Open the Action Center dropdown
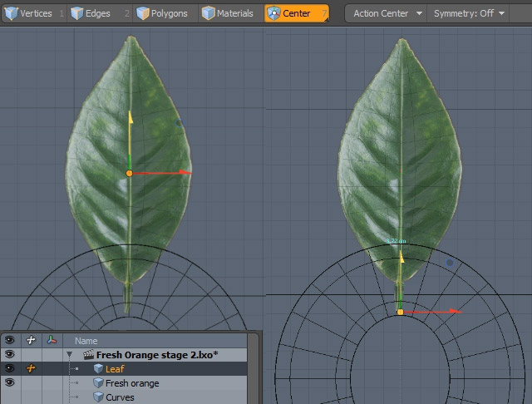532x404 pixels. (386, 13)
